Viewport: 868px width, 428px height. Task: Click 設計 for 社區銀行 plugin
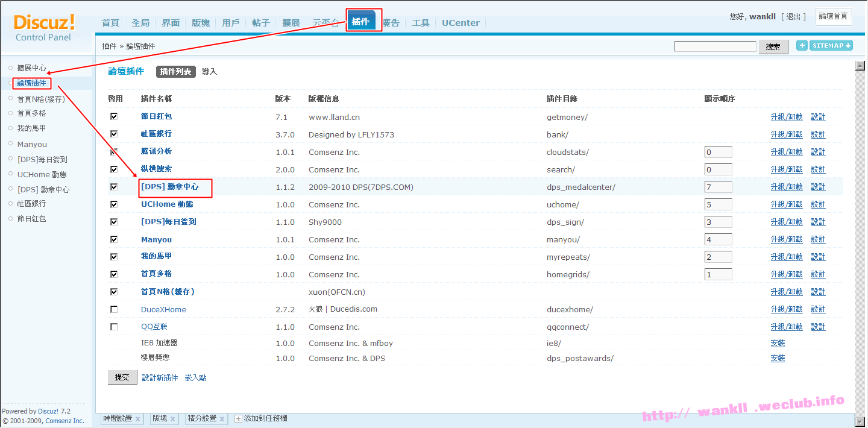click(x=818, y=134)
